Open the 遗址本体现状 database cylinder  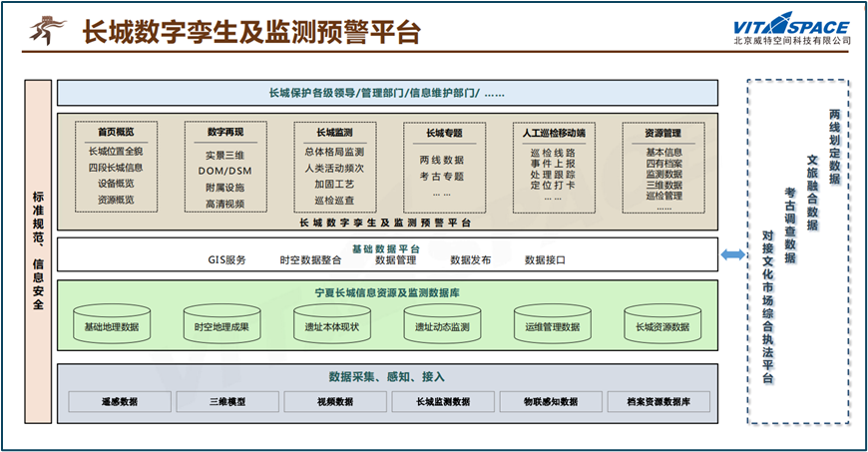click(x=332, y=326)
